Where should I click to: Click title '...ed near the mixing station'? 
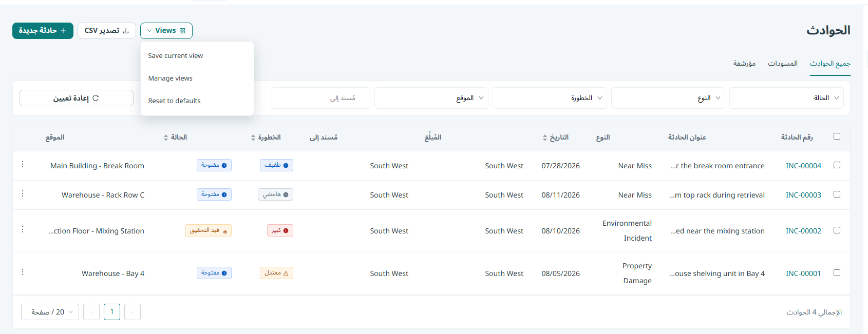click(717, 231)
